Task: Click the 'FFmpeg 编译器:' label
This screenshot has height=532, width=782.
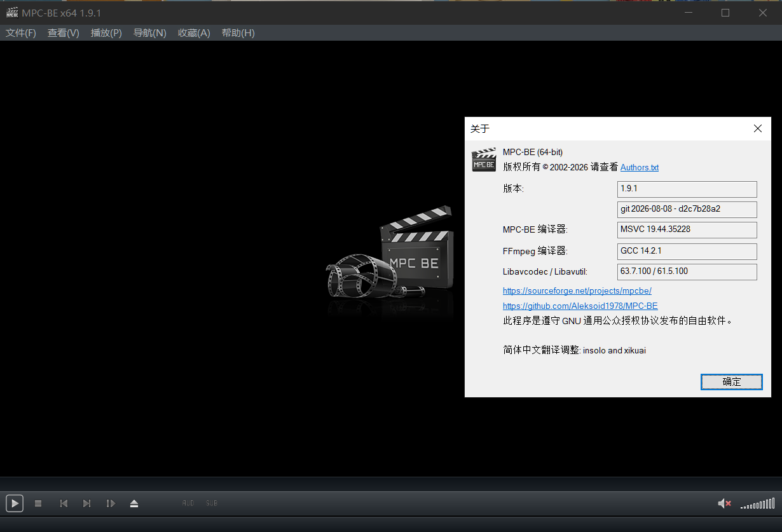Action: click(535, 251)
